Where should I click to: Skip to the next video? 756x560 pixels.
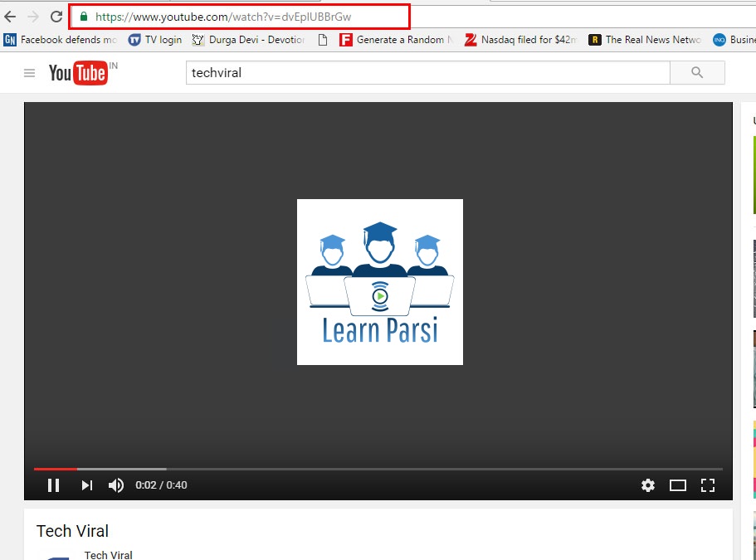(87, 485)
